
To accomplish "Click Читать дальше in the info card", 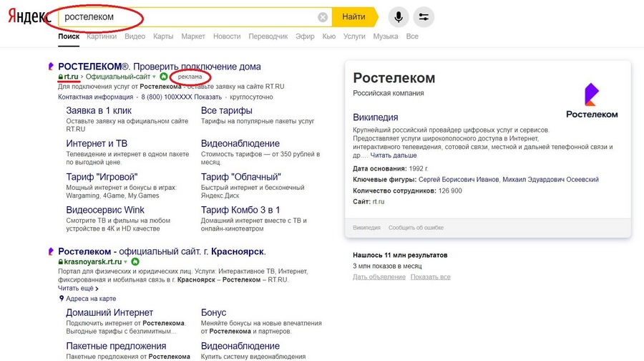I will point(394,155).
